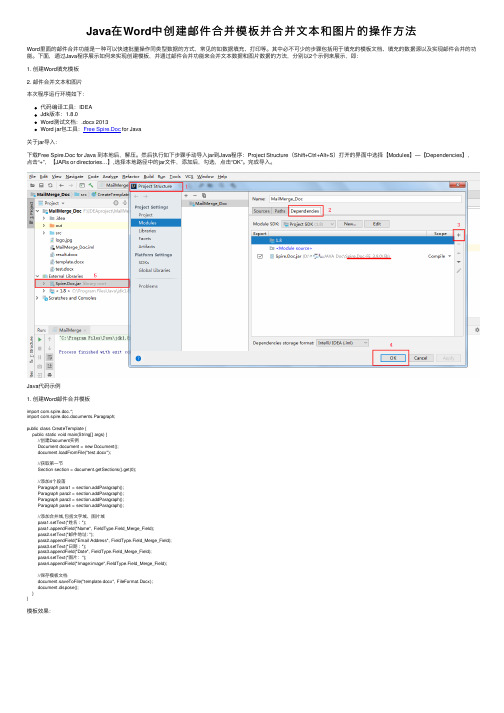Open the dependencies storage format dropdown

[343, 343]
